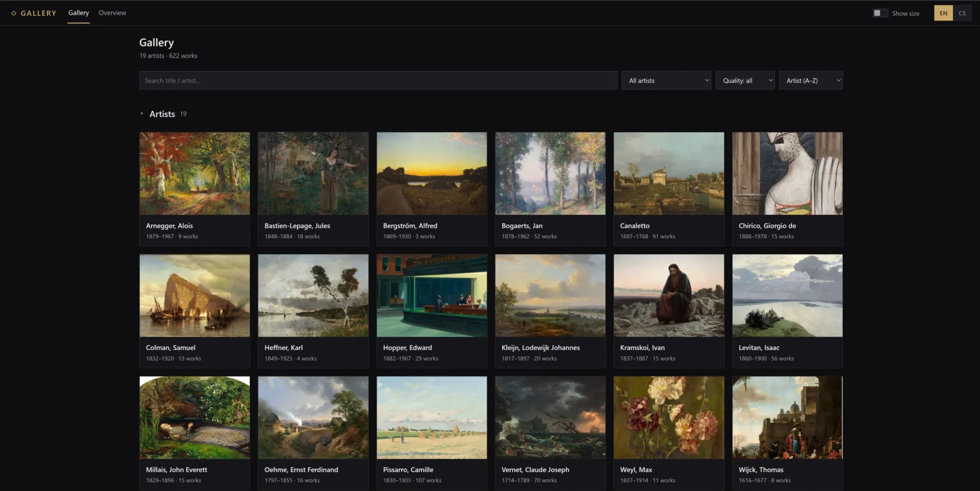Open Weyl, Max flowers thumbnail
Viewport: 980px width, 491px height.
(x=669, y=418)
